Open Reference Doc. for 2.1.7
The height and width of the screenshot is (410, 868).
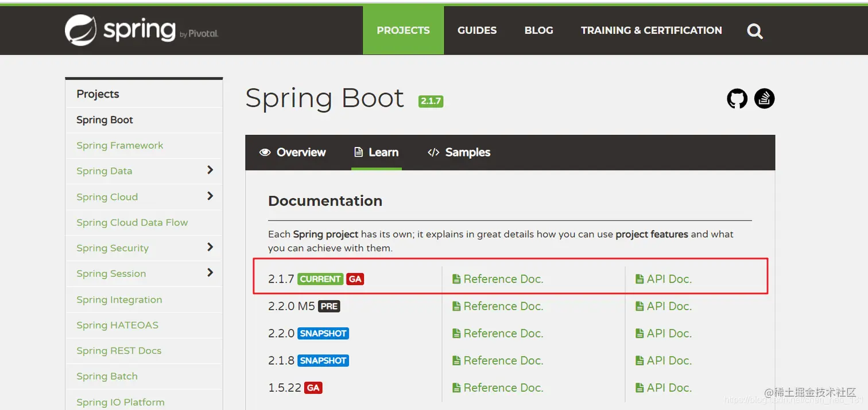click(498, 279)
